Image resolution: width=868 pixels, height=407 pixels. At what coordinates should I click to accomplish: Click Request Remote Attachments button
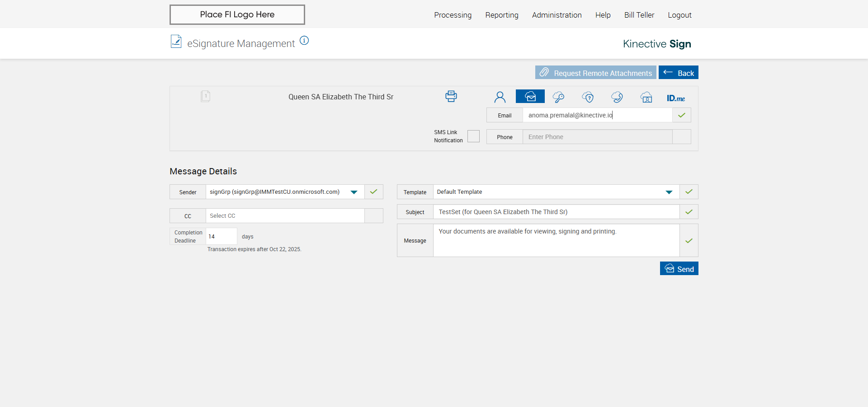(x=595, y=73)
